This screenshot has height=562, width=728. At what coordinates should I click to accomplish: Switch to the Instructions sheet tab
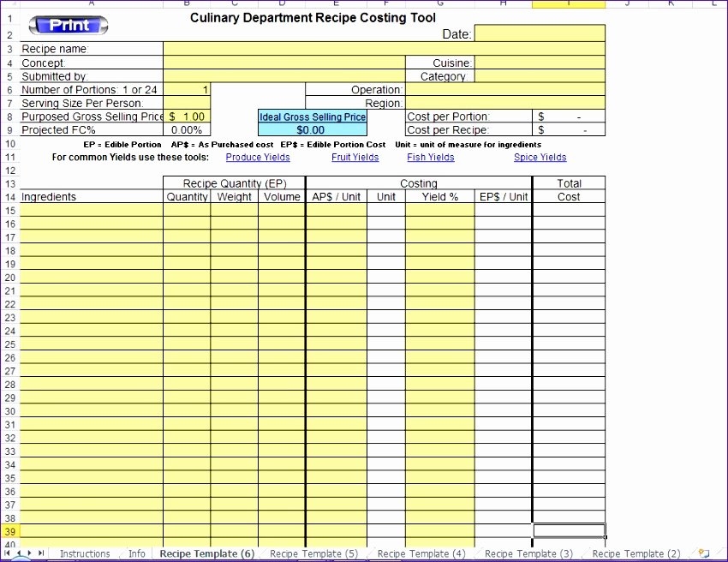tap(85, 553)
